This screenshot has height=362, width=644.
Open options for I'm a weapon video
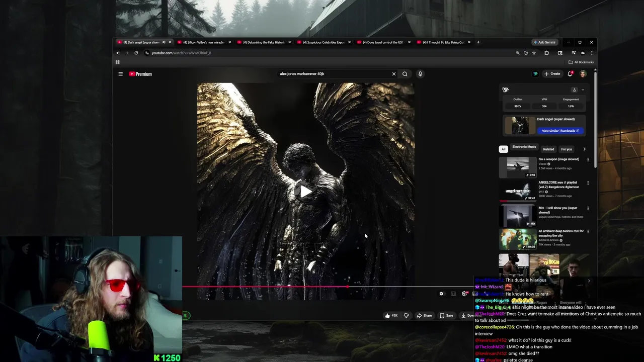(588, 160)
